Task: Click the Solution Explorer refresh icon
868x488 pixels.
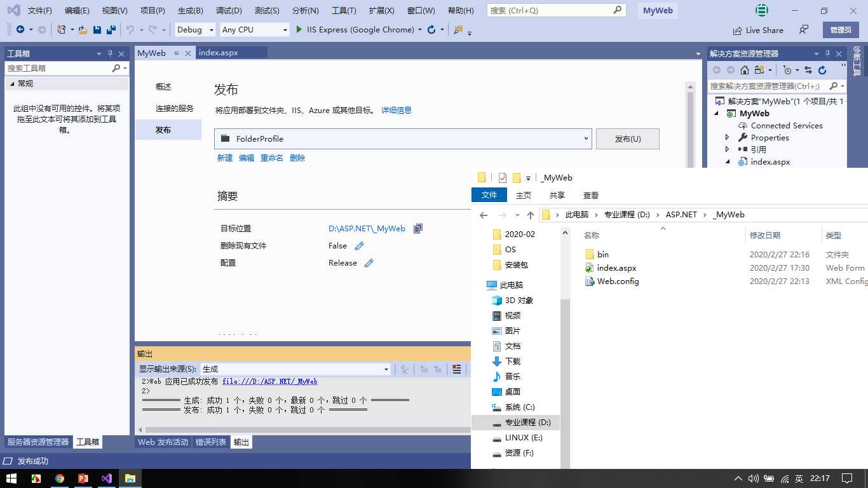Action: [x=822, y=70]
